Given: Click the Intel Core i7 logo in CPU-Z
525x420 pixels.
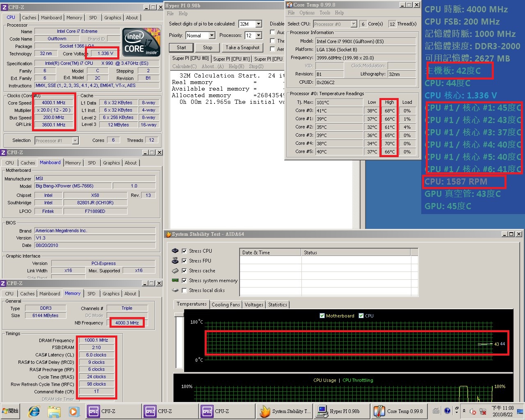Looking at the screenshot, I should [142, 42].
